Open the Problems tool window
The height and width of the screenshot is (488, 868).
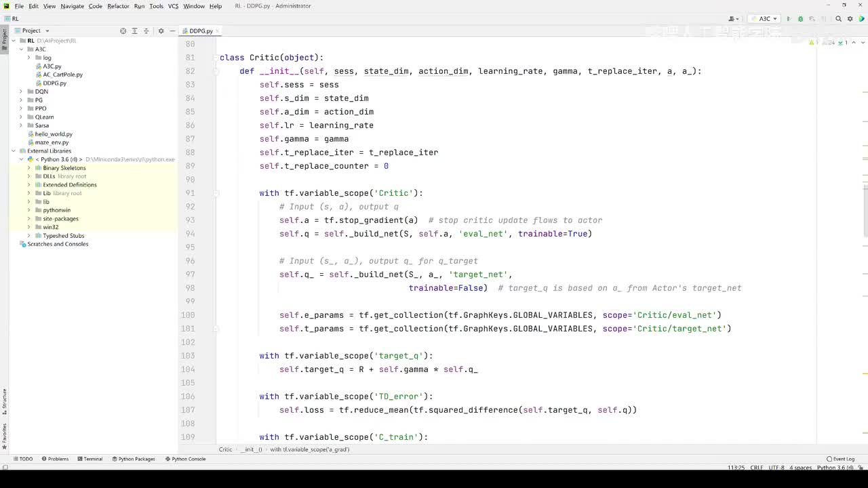pyautogui.click(x=55, y=459)
